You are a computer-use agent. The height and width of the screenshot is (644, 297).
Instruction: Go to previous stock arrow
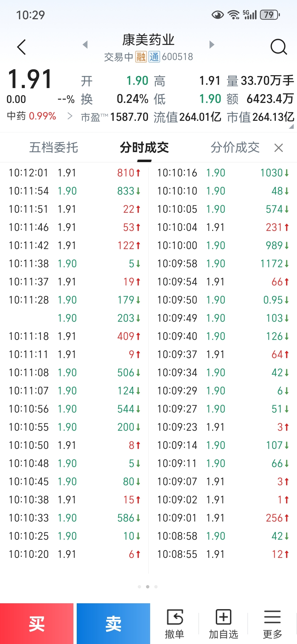85,45
